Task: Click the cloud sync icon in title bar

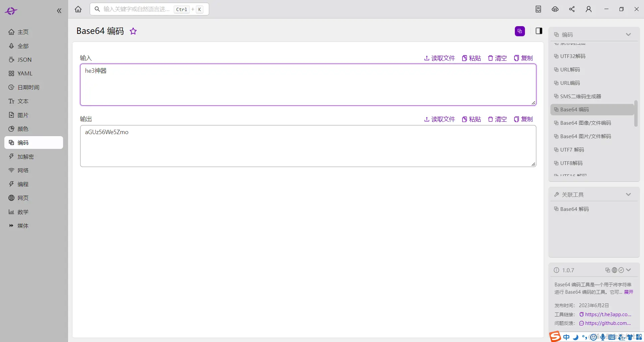Action: point(555,9)
